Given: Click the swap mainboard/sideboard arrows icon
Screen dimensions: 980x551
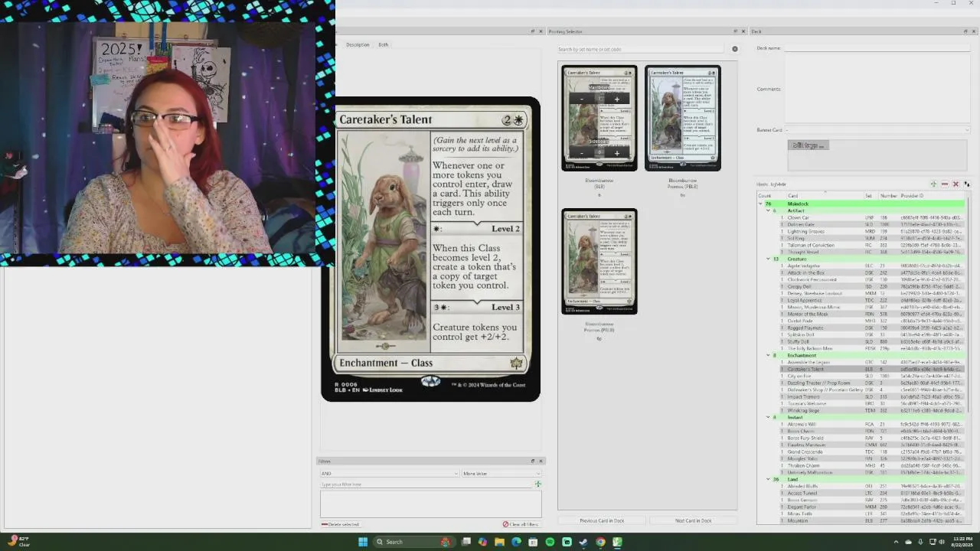Looking at the screenshot, I should pyautogui.click(x=966, y=184).
